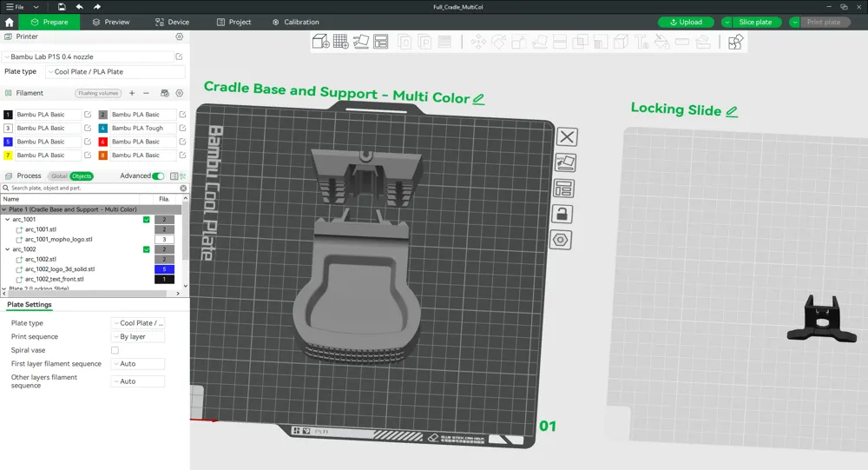This screenshot has width=868, height=470.
Task: Open plate settings hexagon icon
Action: 561,240
